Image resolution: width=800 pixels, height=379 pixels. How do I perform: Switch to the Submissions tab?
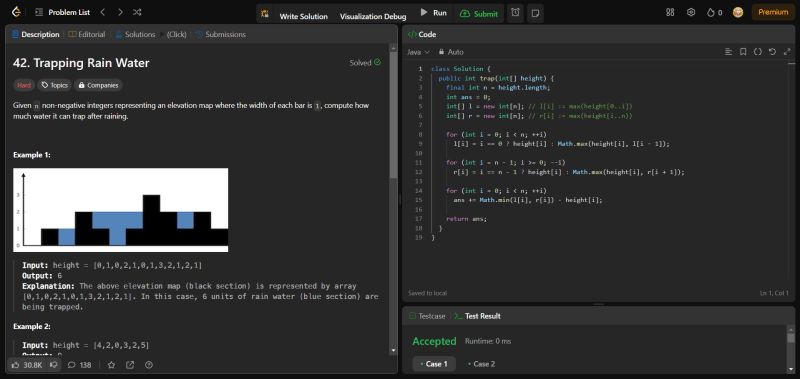click(x=220, y=35)
